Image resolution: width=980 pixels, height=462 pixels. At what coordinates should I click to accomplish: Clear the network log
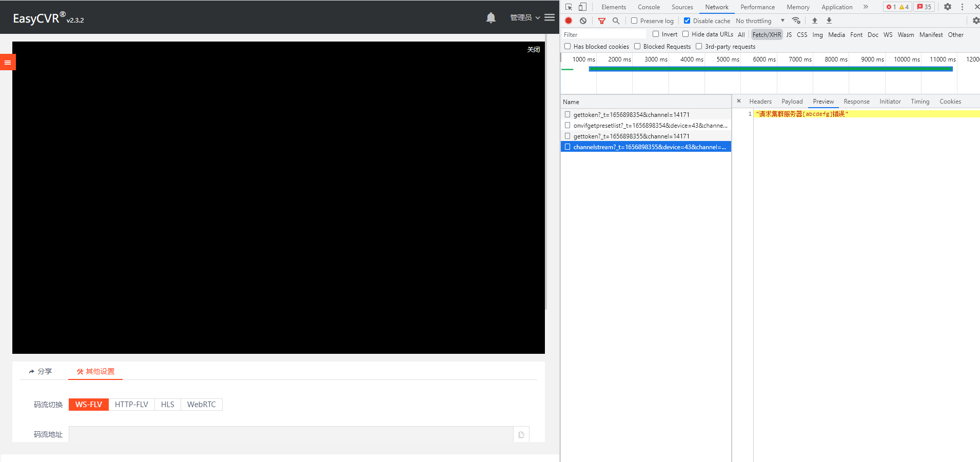(x=583, y=21)
